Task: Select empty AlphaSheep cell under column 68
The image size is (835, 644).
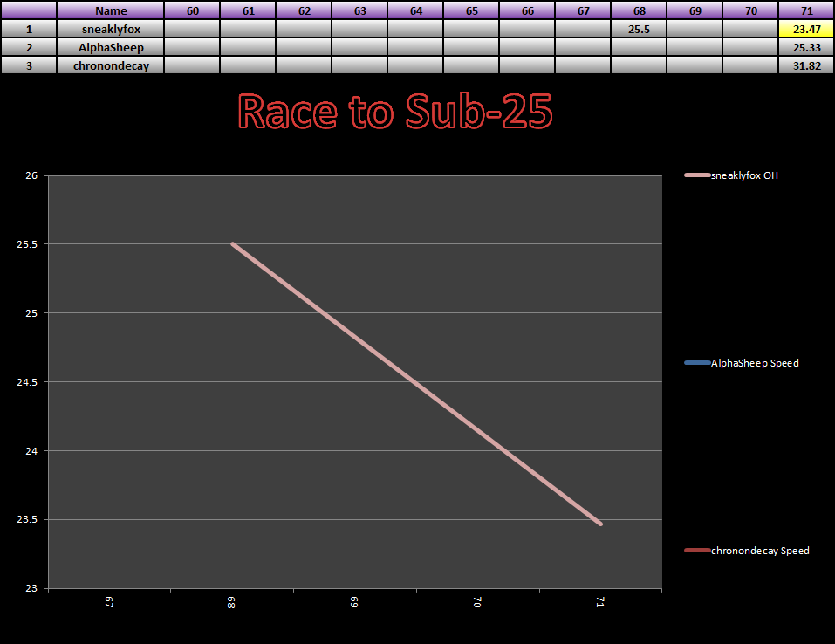Action: 639,47
